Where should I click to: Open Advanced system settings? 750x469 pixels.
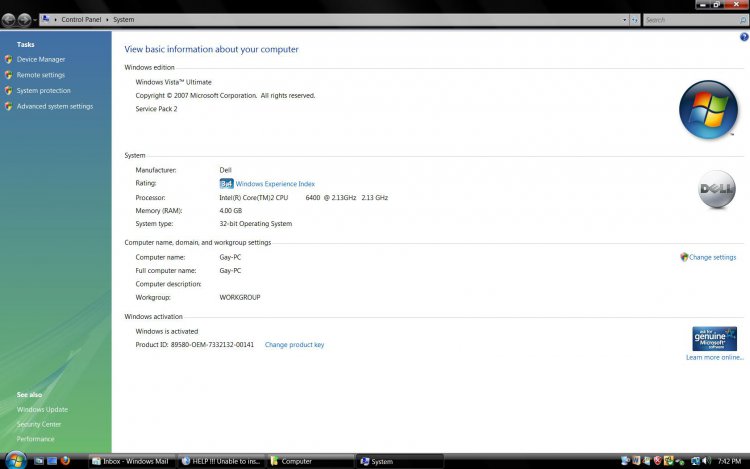pyautogui.click(x=55, y=106)
